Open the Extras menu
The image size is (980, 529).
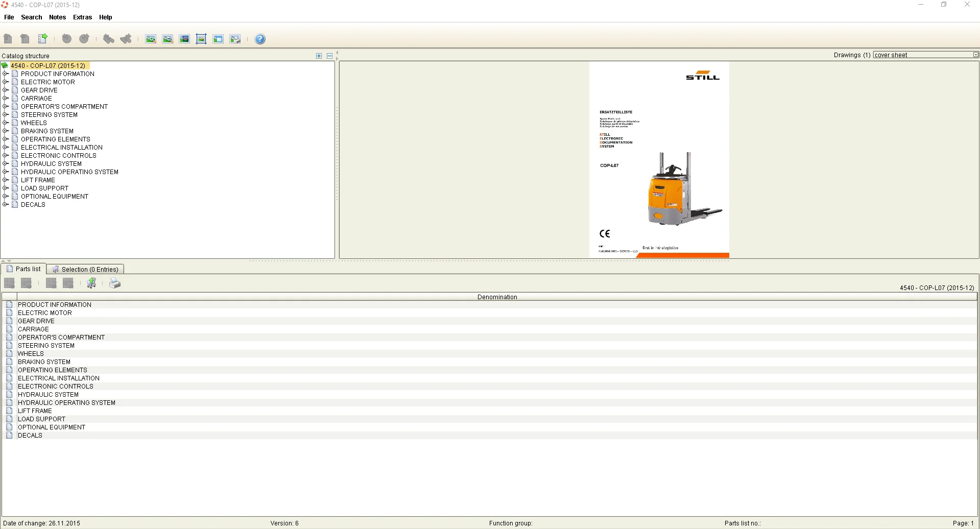(x=82, y=17)
